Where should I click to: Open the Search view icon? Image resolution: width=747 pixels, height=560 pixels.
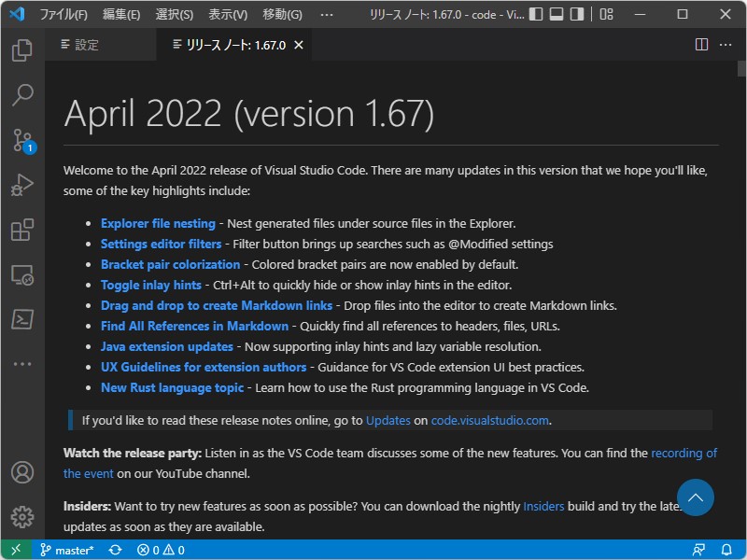coord(21,94)
